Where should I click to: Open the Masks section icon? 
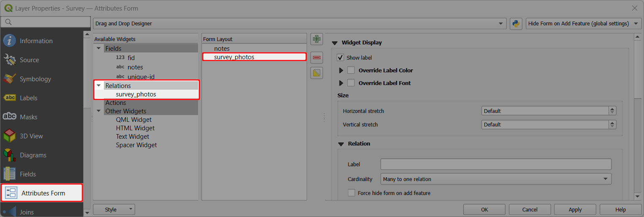click(9, 117)
